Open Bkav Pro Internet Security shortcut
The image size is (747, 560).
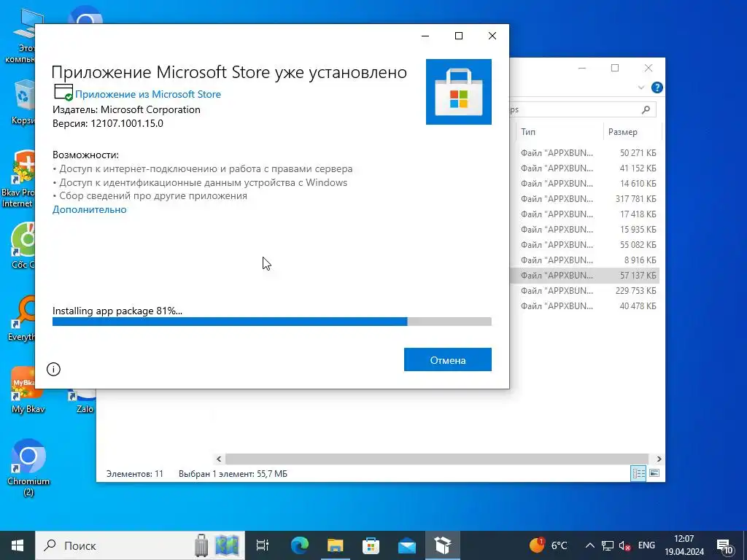[x=18, y=179]
